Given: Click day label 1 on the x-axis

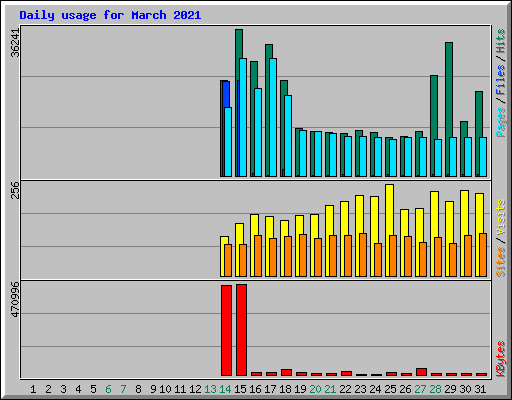Looking at the screenshot, I should tap(33, 389).
